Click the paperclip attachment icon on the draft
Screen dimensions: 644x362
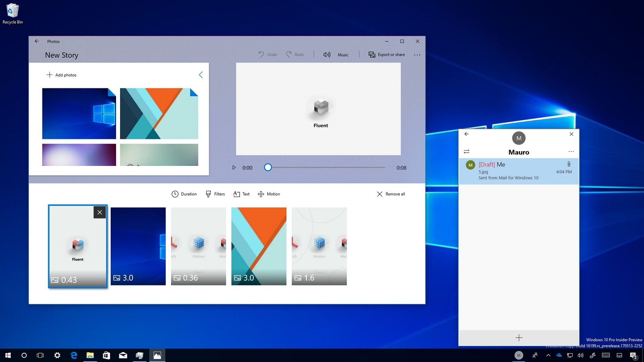[x=569, y=164]
